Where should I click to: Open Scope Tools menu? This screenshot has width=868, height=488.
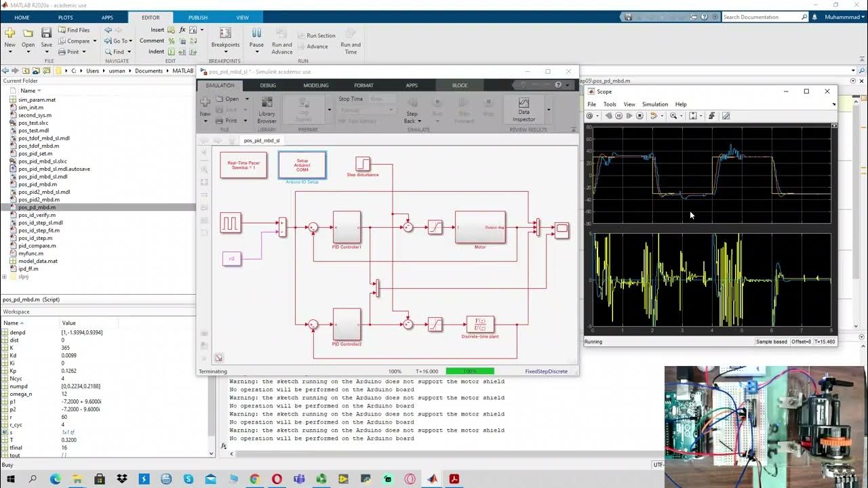click(610, 104)
